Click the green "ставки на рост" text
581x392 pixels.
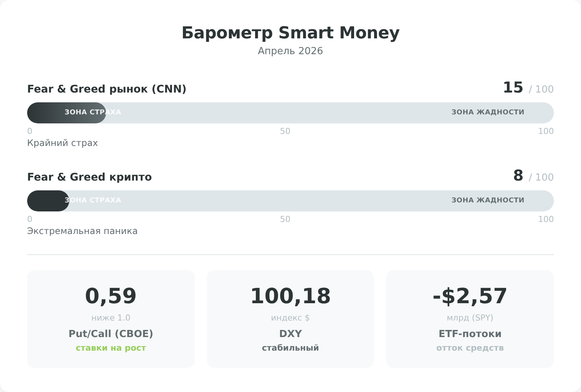111,348
